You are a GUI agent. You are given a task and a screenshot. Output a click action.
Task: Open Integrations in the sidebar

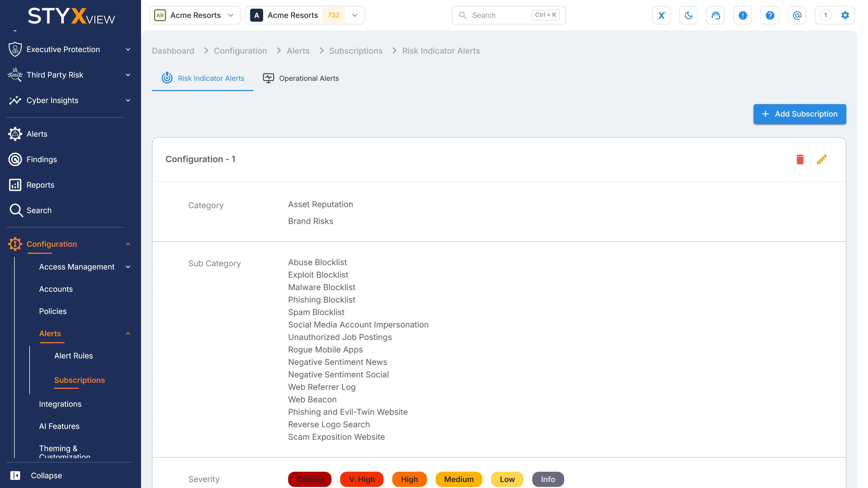click(x=60, y=404)
